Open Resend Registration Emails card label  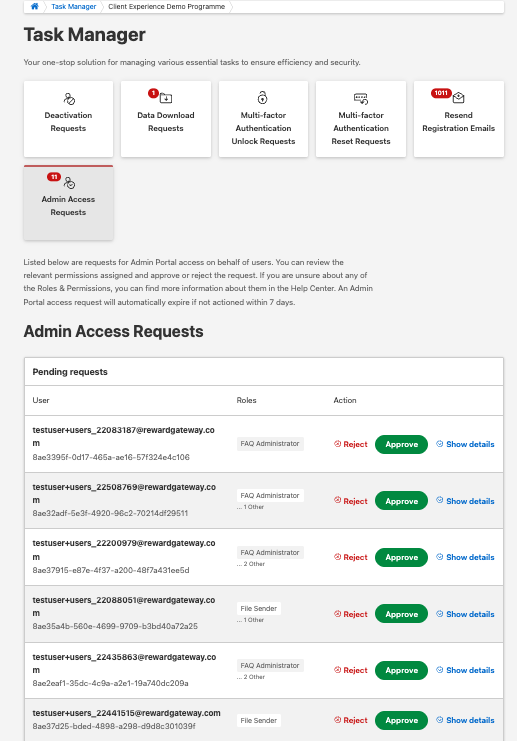pos(458,122)
